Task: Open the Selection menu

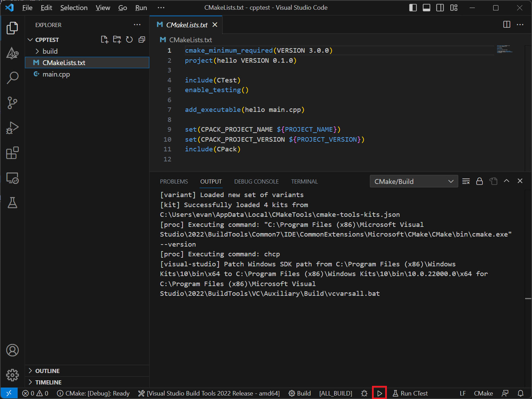Action: (74, 8)
